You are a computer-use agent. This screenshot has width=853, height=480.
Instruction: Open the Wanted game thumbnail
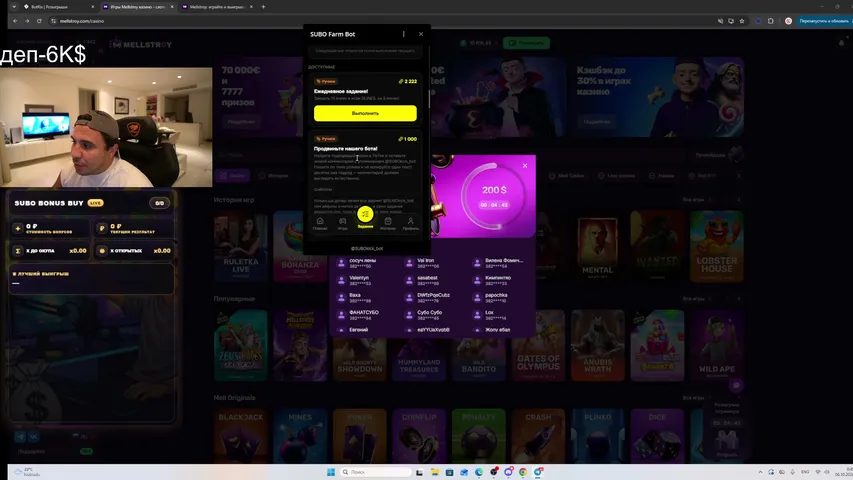coord(657,247)
